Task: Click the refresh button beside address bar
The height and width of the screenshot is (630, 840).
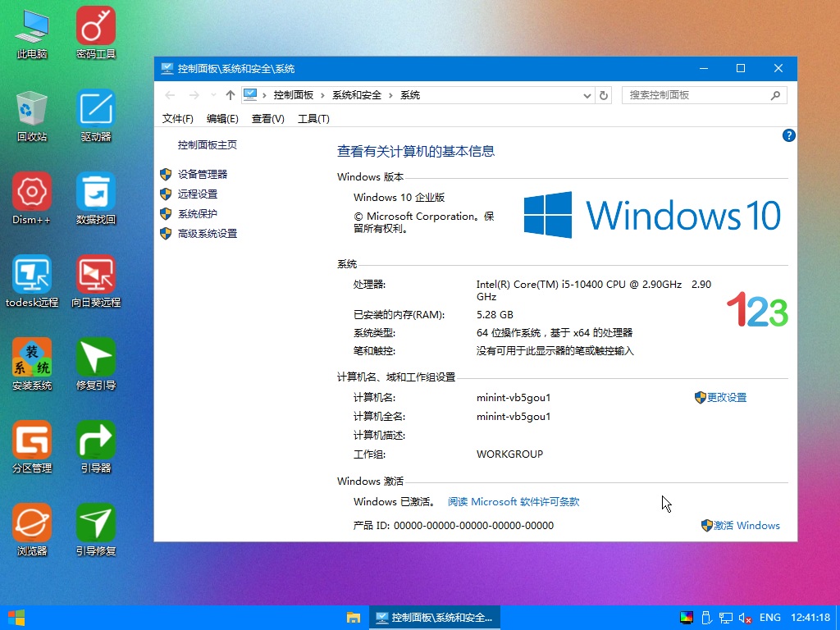Action: pos(605,95)
